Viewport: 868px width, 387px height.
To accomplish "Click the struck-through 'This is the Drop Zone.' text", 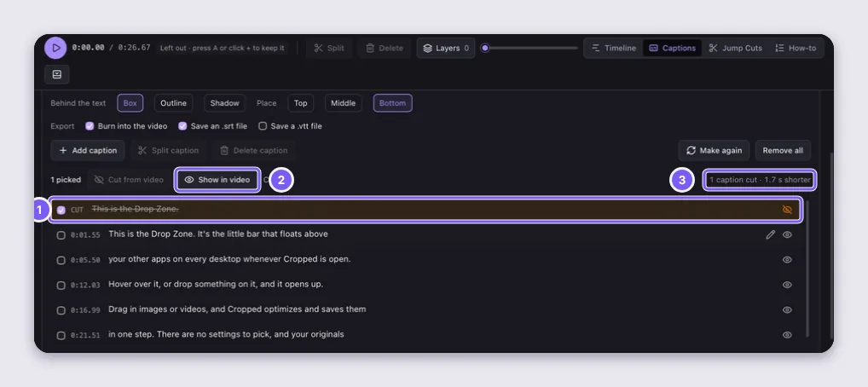I will (135, 210).
